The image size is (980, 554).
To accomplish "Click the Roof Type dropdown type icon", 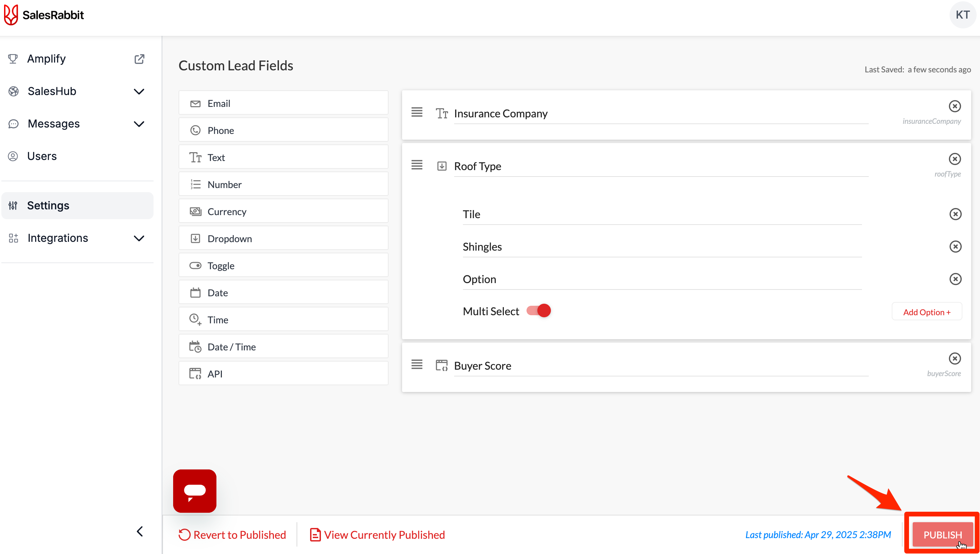I will coord(442,166).
